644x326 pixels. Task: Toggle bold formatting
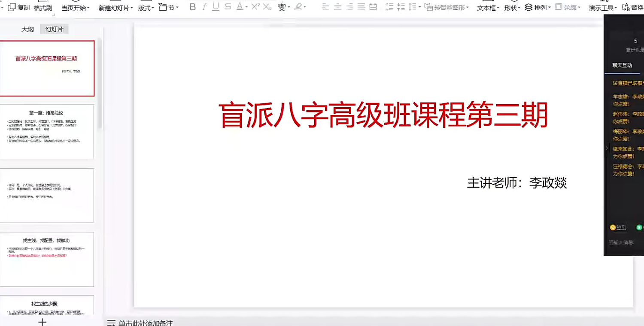193,7
